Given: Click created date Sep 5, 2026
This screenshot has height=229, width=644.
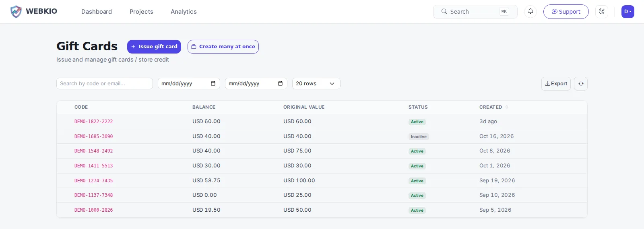Looking at the screenshot, I should click(x=495, y=210).
